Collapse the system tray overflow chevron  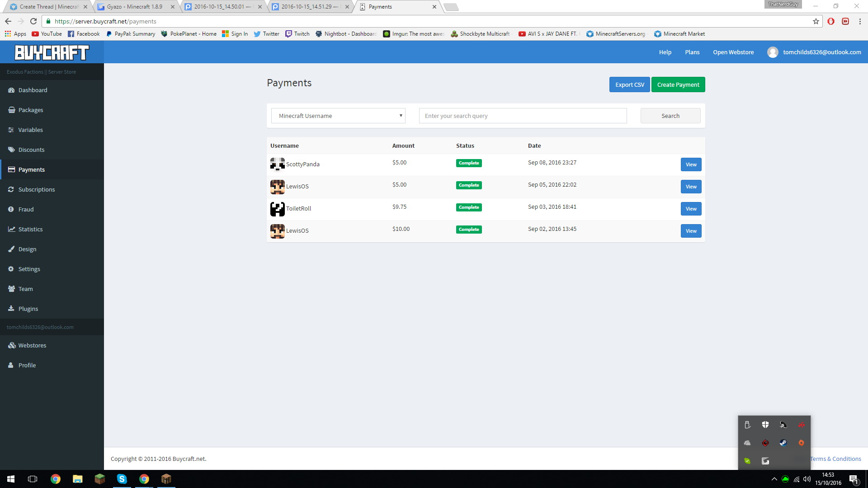[774, 479]
